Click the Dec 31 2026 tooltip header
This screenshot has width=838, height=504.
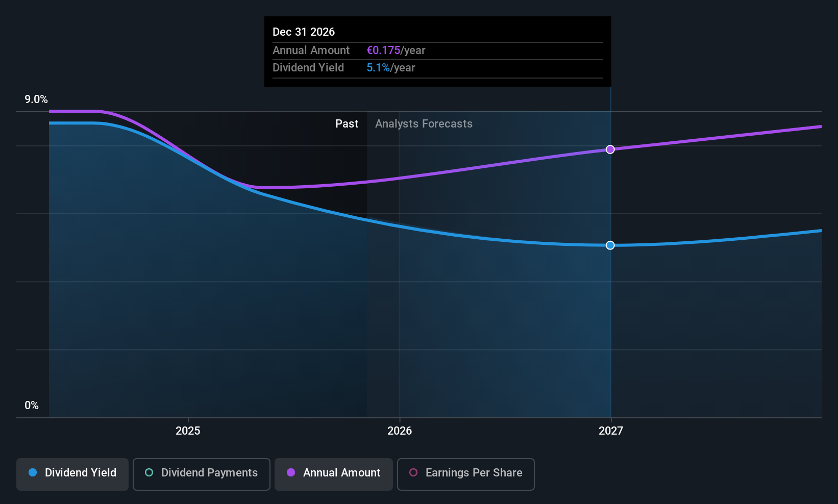pyautogui.click(x=304, y=32)
